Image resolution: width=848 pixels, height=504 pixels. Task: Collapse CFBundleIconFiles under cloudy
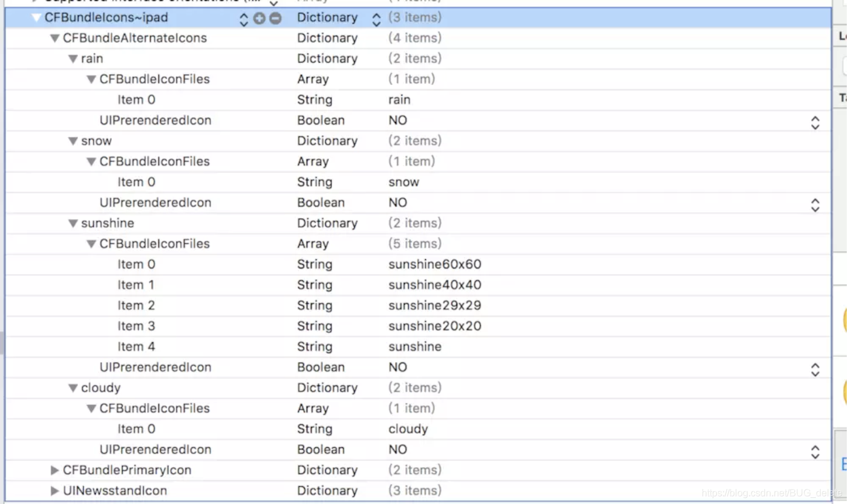click(92, 409)
